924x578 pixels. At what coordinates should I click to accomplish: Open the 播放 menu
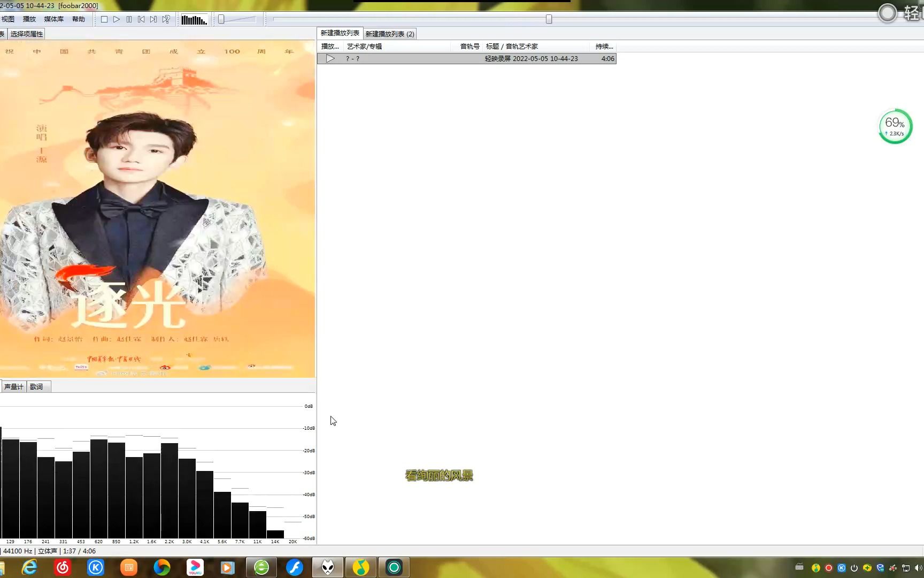click(29, 19)
